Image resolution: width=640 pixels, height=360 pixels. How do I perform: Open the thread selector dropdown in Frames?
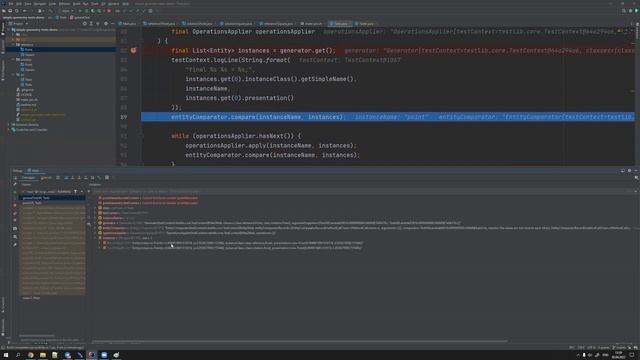(47, 191)
